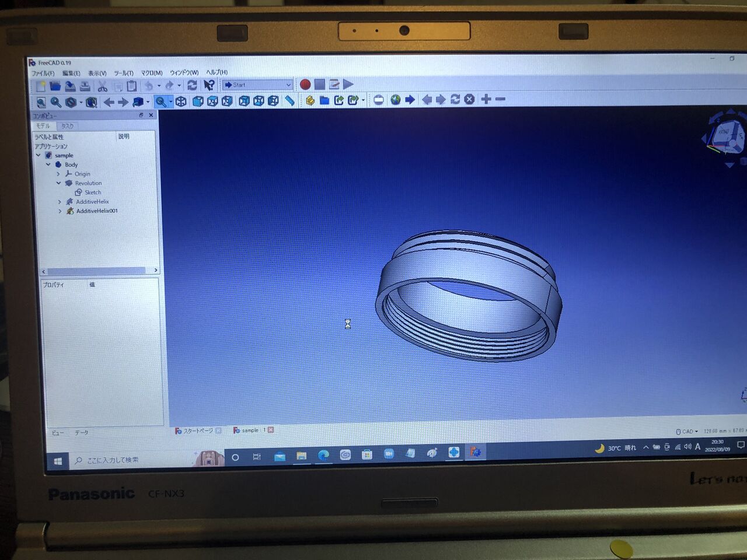747x560 pixels.
Task: Refresh the document with the recompute icon
Action: (192, 85)
